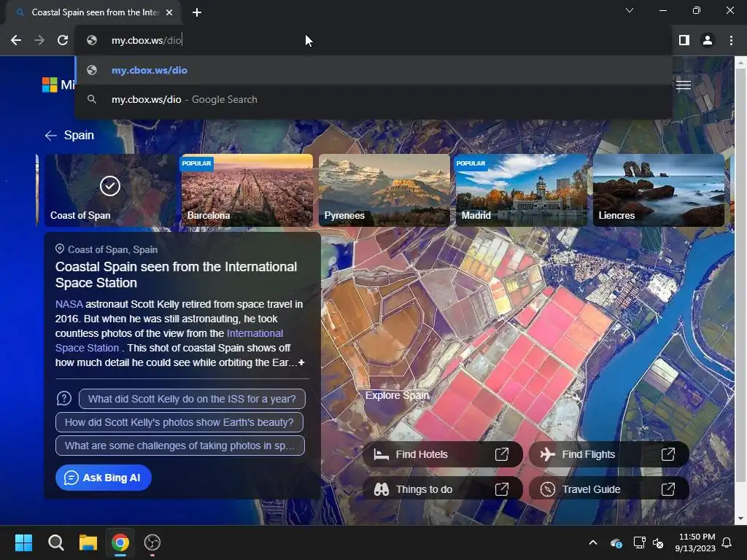Click the external link icon on Find Hotels

pyautogui.click(x=502, y=454)
